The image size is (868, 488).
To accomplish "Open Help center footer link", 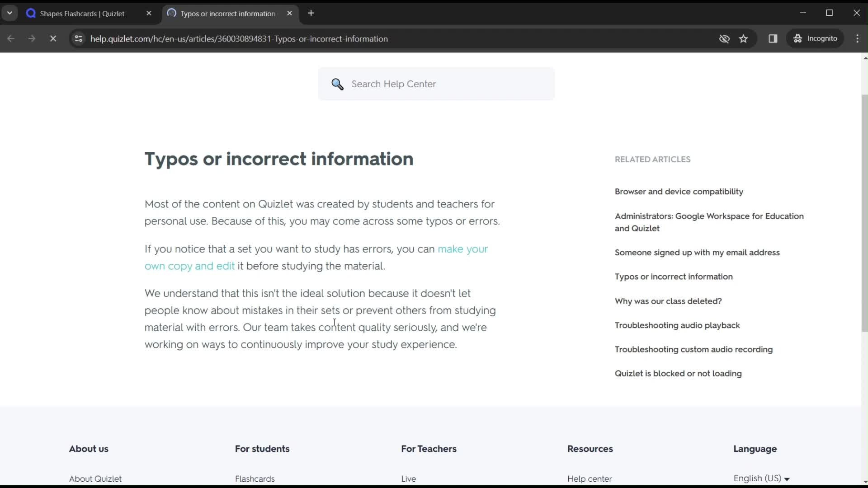I will (590, 479).
